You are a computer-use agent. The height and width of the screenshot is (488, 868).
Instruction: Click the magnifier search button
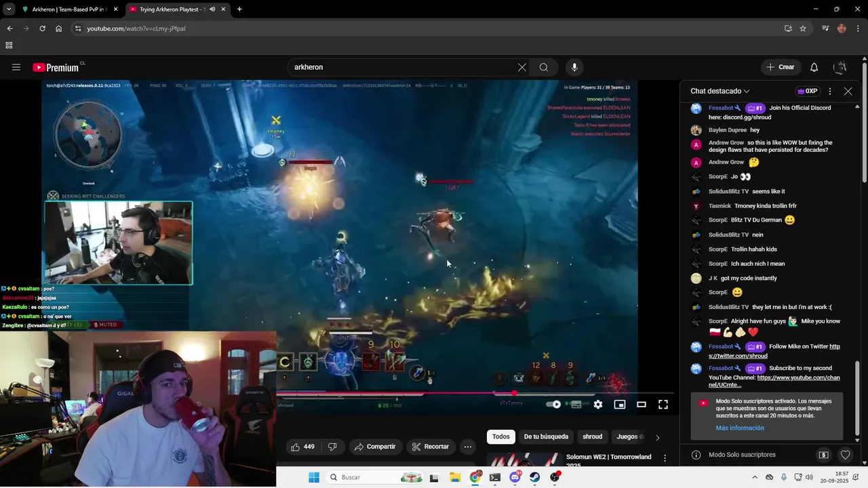[544, 67]
